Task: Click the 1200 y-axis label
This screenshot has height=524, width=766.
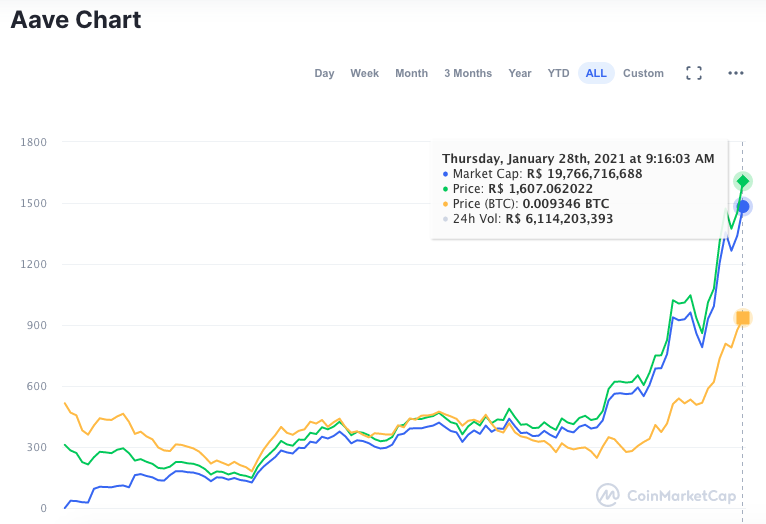Action: [x=34, y=264]
